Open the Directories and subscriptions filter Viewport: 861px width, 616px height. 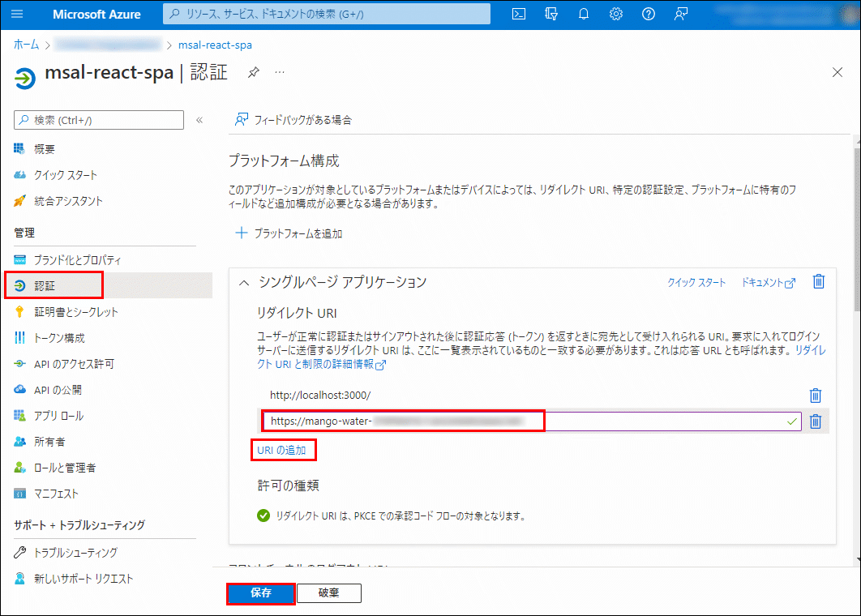point(551,14)
